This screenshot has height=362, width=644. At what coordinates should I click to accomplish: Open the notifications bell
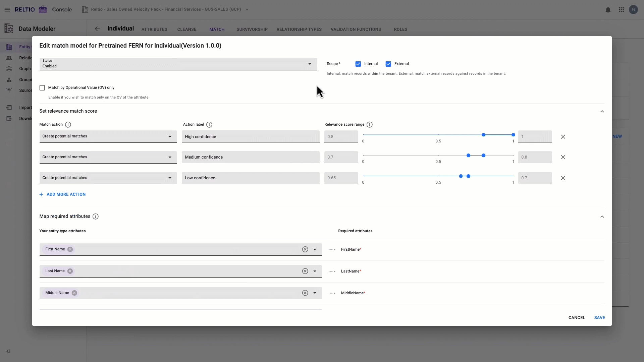(x=608, y=10)
